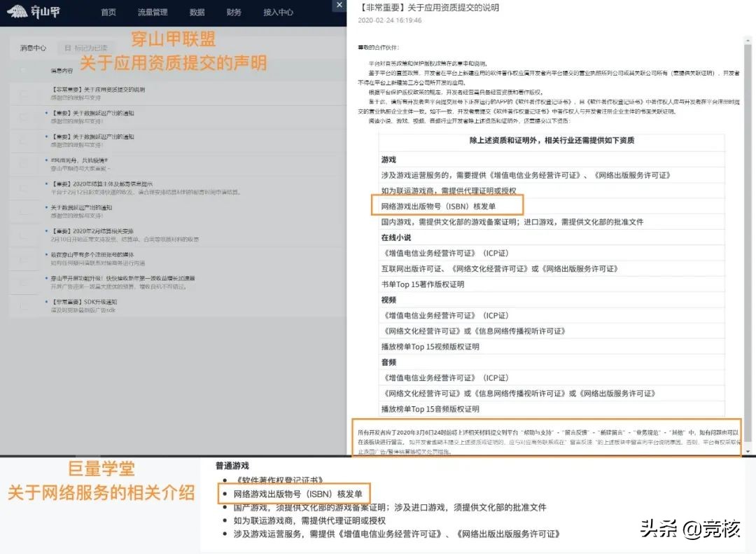Open the 数据 menu

coord(197,12)
